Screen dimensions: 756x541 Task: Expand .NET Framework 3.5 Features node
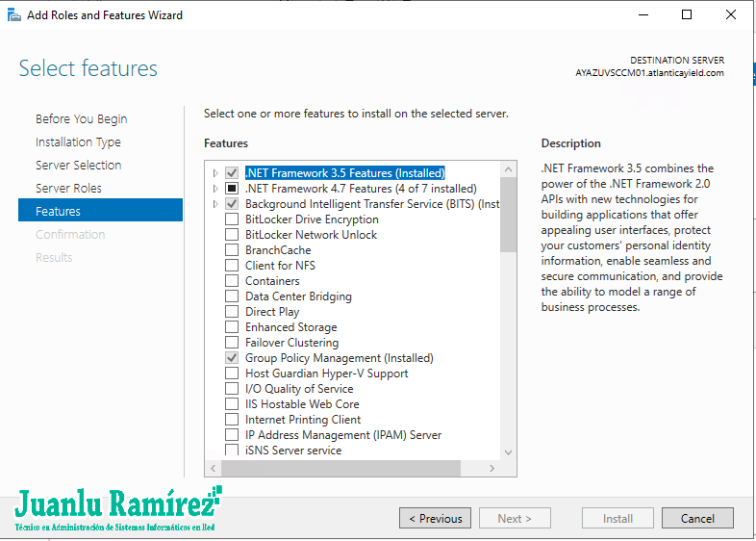(x=215, y=173)
